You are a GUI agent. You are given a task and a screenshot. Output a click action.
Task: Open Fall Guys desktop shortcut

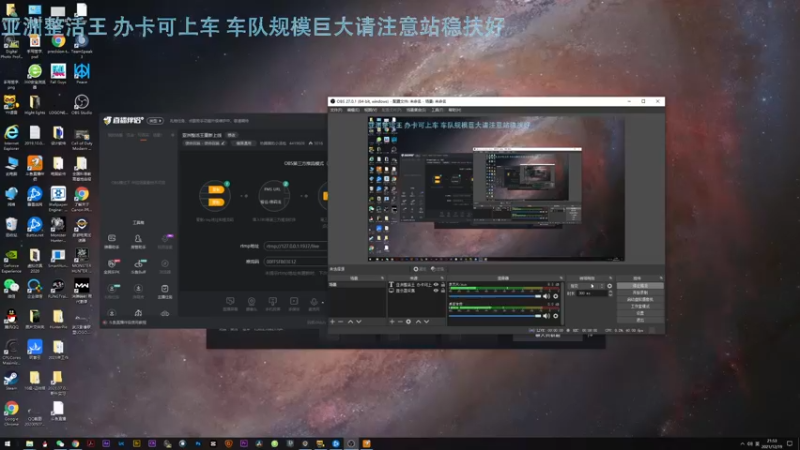click(58, 73)
